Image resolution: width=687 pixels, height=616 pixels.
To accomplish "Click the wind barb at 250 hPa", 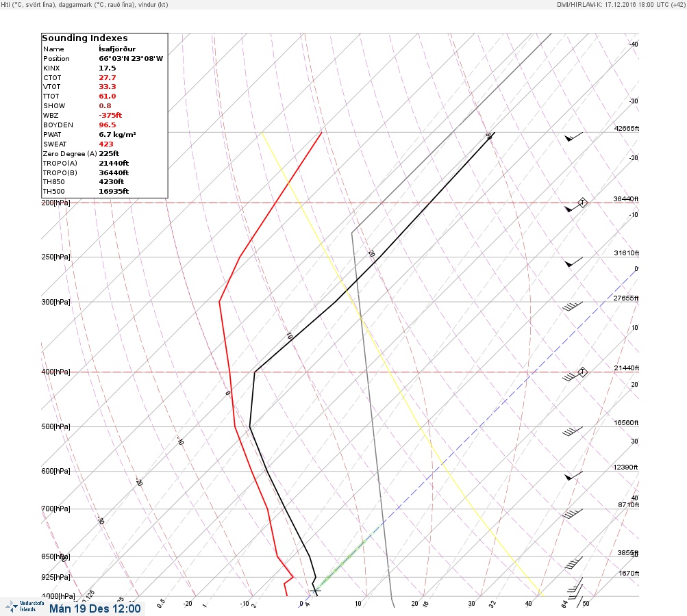I will [x=573, y=262].
